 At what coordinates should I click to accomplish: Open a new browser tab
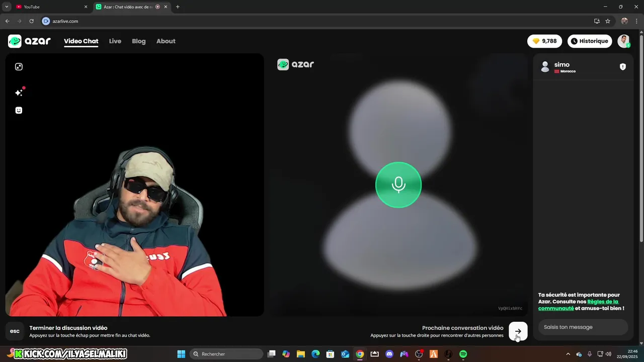(178, 7)
